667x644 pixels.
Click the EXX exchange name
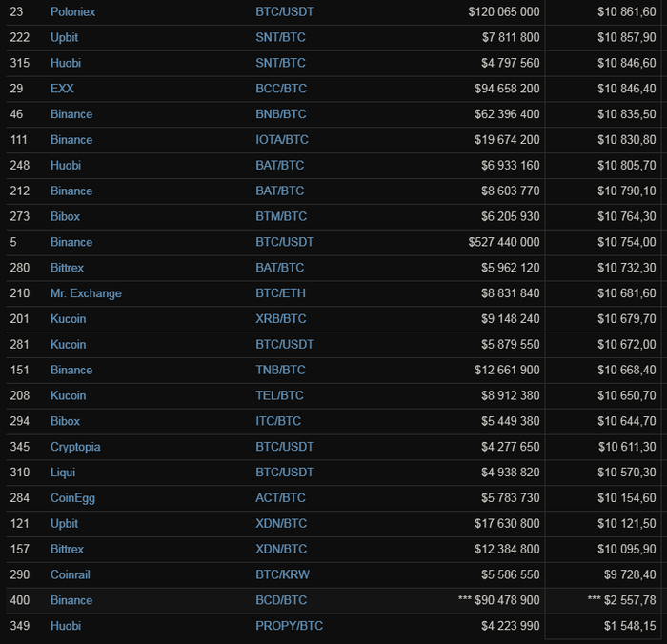(62, 89)
